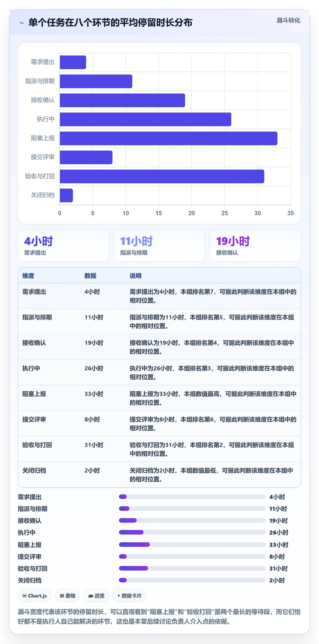The width and height of the screenshot is (319, 644).
Task: Click the 需求提出 bar in chart
Action: (x=73, y=62)
